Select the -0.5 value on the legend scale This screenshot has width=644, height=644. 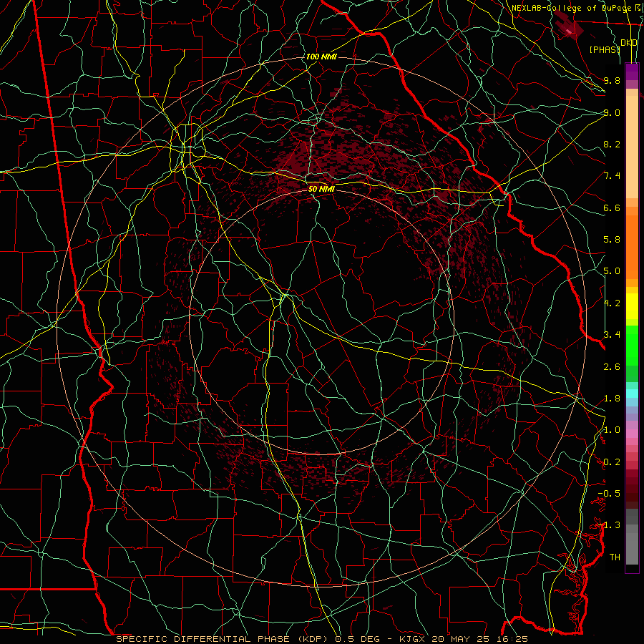click(x=609, y=494)
